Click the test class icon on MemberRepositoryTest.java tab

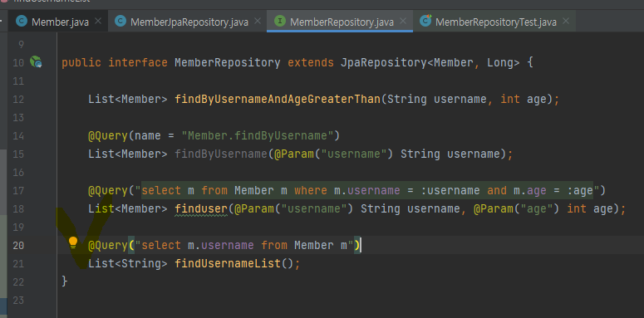425,21
